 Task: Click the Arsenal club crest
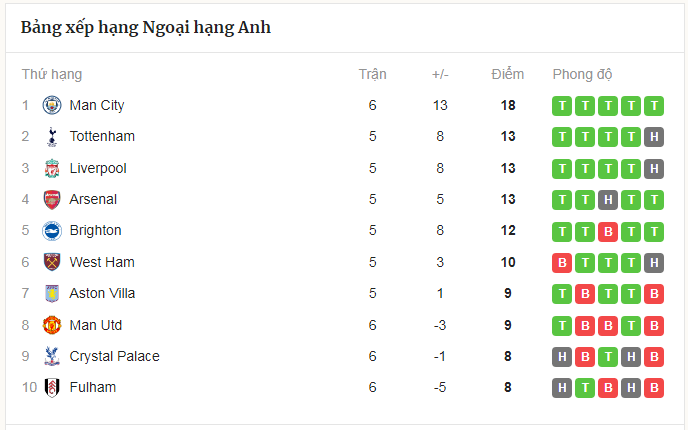52,199
